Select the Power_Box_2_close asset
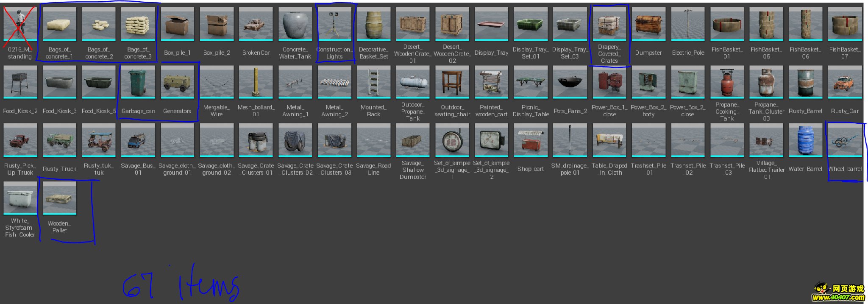 pyautogui.click(x=688, y=82)
